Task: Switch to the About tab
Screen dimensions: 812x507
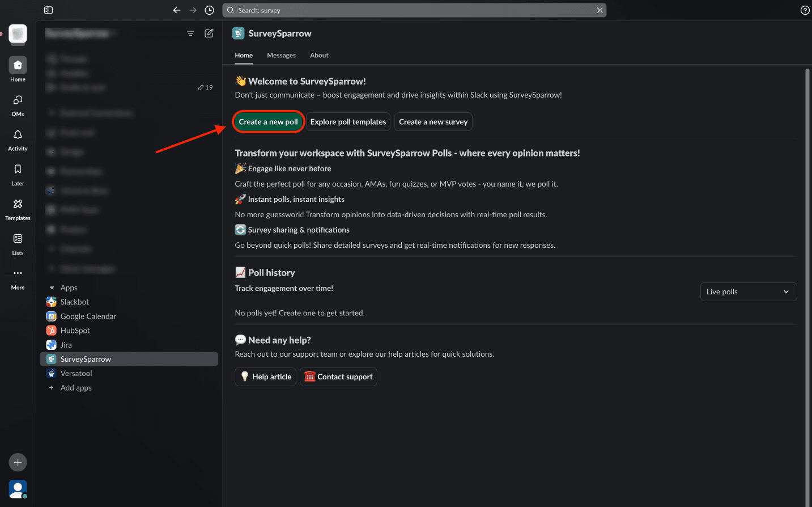Action: point(319,56)
